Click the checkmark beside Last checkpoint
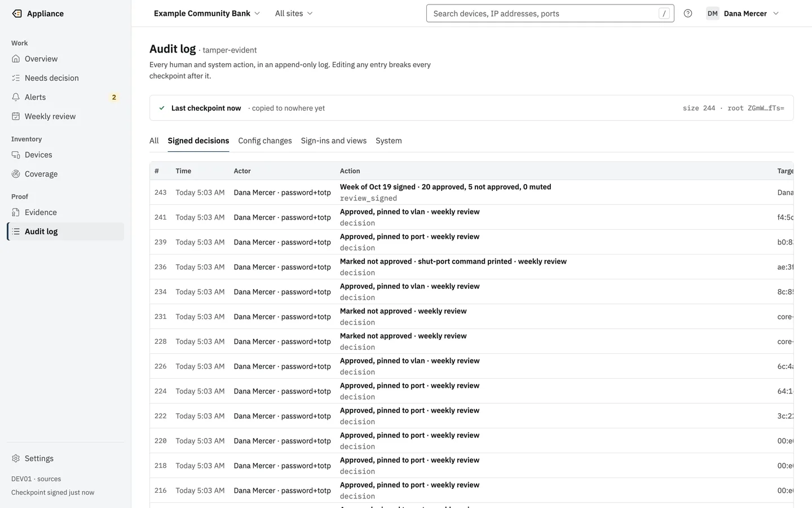812x508 pixels. (162, 108)
